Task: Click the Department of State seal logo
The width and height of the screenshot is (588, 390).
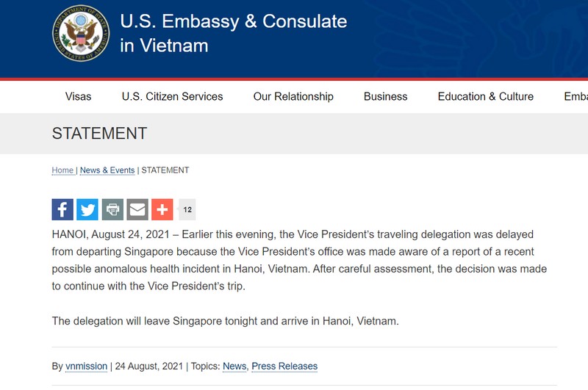Action: point(81,33)
